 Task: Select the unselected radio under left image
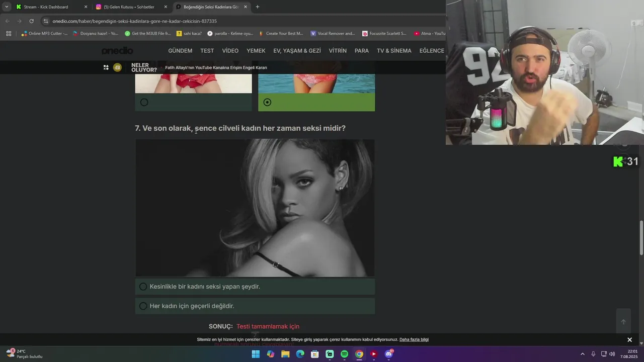coord(144,103)
